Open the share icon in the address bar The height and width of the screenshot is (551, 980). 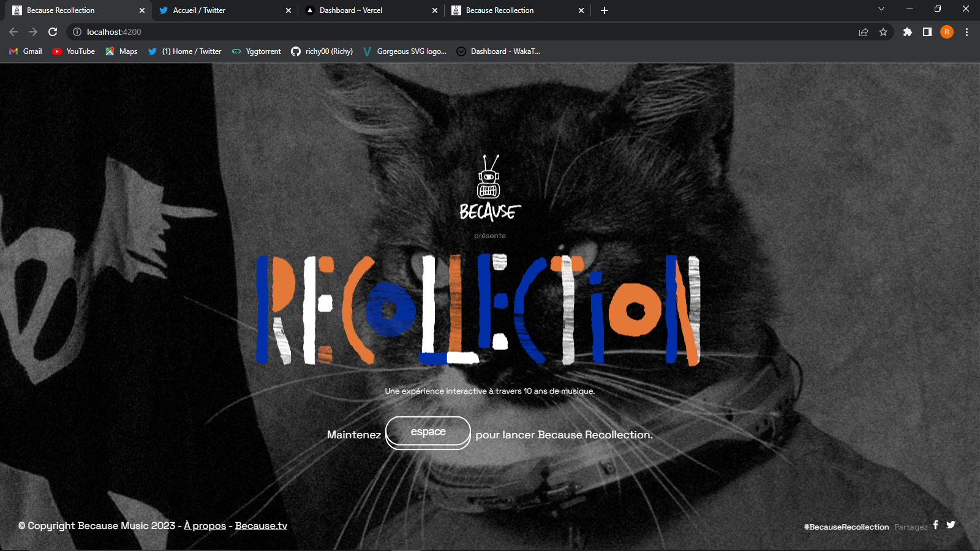pyautogui.click(x=864, y=32)
